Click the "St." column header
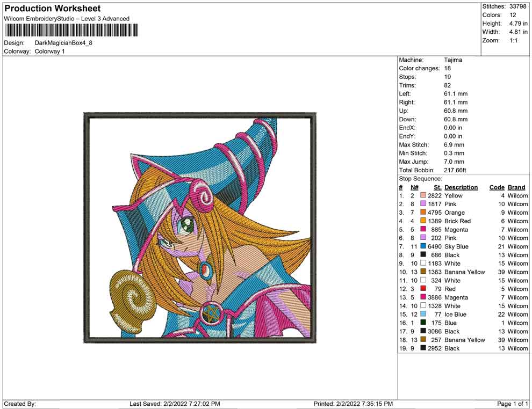 click(x=437, y=187)
